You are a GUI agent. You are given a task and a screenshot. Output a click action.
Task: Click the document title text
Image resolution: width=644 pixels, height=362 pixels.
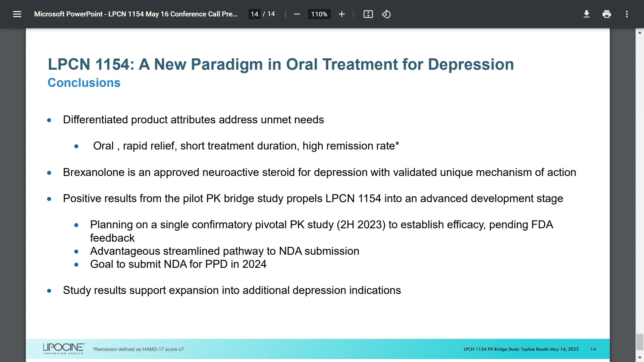click(136, 14)
